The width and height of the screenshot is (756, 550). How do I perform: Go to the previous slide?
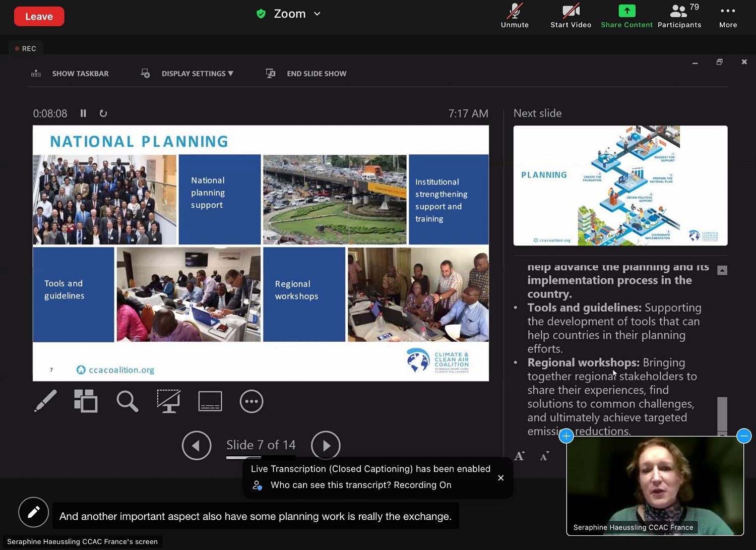coord(197,446)
